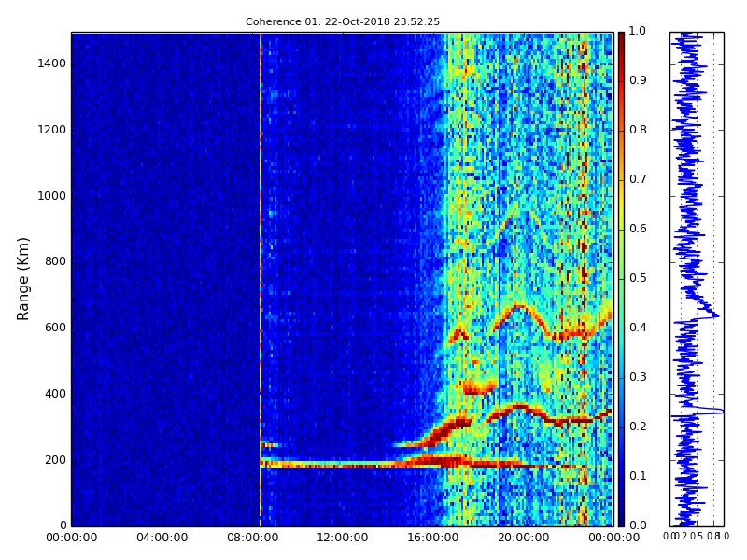The height and width of the screenshot is (560, 747).
Task: Click the colorbar tick label '0.4'
Action: [x=638, y=328]
